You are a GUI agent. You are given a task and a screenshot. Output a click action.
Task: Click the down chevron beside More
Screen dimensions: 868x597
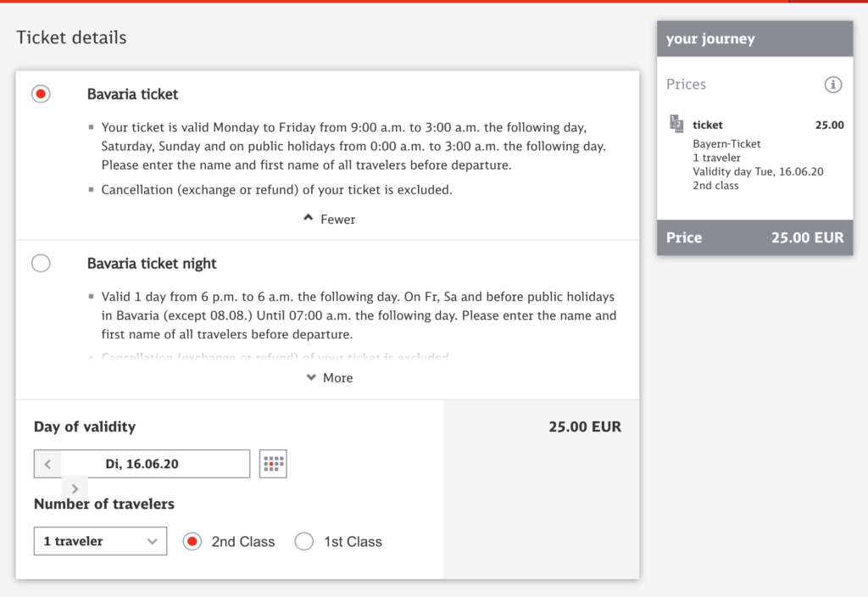tap(311, 378)
